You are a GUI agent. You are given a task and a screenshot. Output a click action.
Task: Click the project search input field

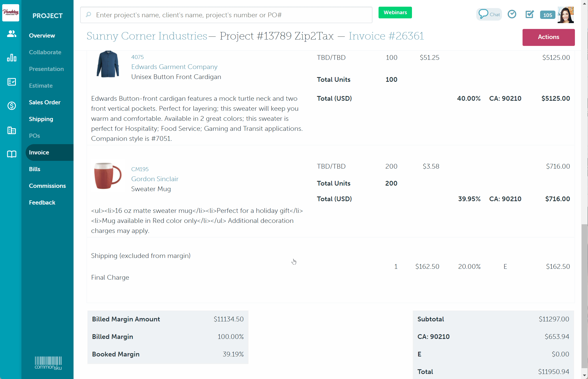[226, 15]
